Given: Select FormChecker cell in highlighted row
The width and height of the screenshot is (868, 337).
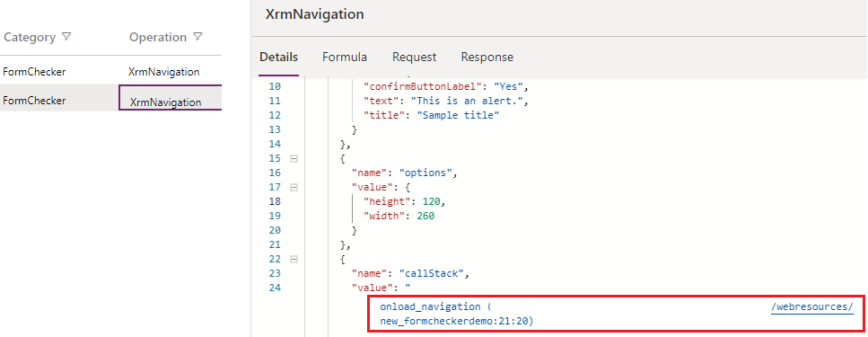Looking at the screenshot, I should point(34,101).
